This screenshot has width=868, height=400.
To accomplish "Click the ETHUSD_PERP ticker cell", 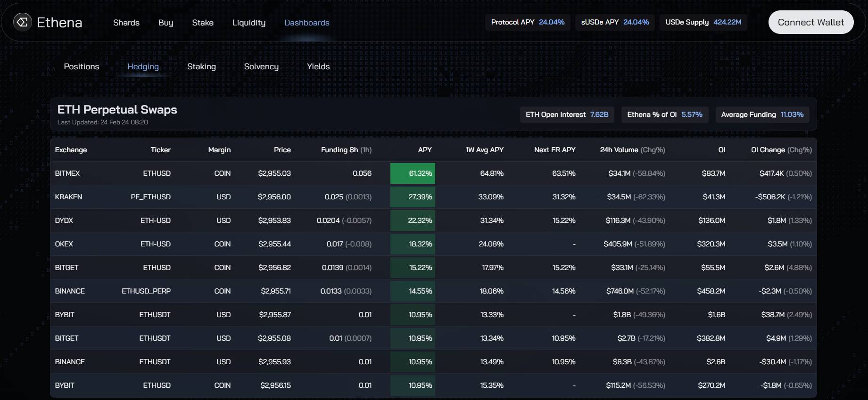I will click(146, 291).
